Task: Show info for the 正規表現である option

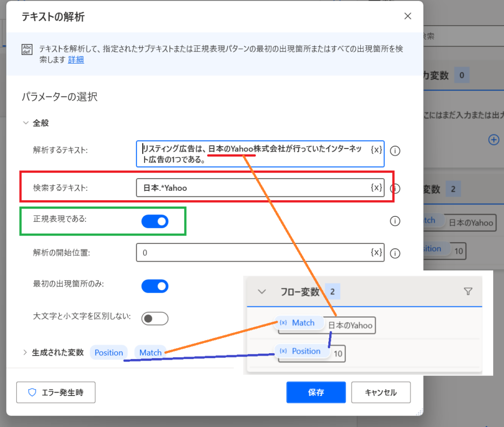Action: (x=394, y=222)
